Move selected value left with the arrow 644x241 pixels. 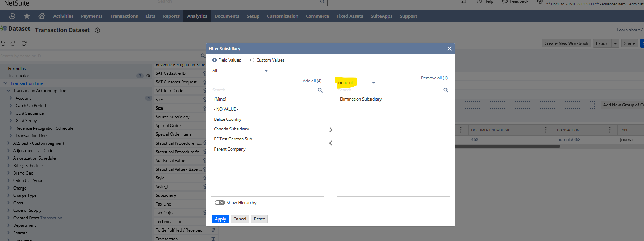click(x=331, y=143)
